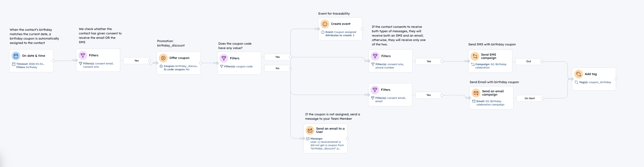644x167 pixels.
Task: Click the Send SMS campaign icon
Action: click(x=475, y=56)
